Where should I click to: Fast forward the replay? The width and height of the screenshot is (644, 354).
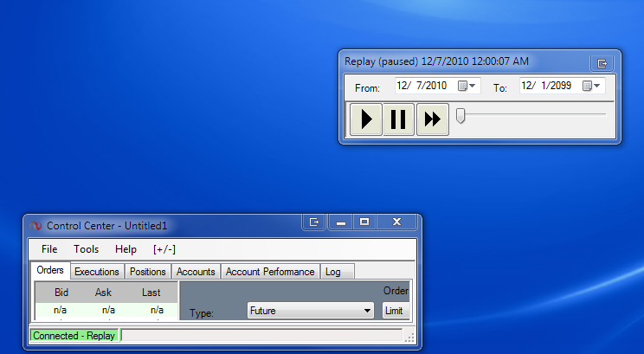433,119
